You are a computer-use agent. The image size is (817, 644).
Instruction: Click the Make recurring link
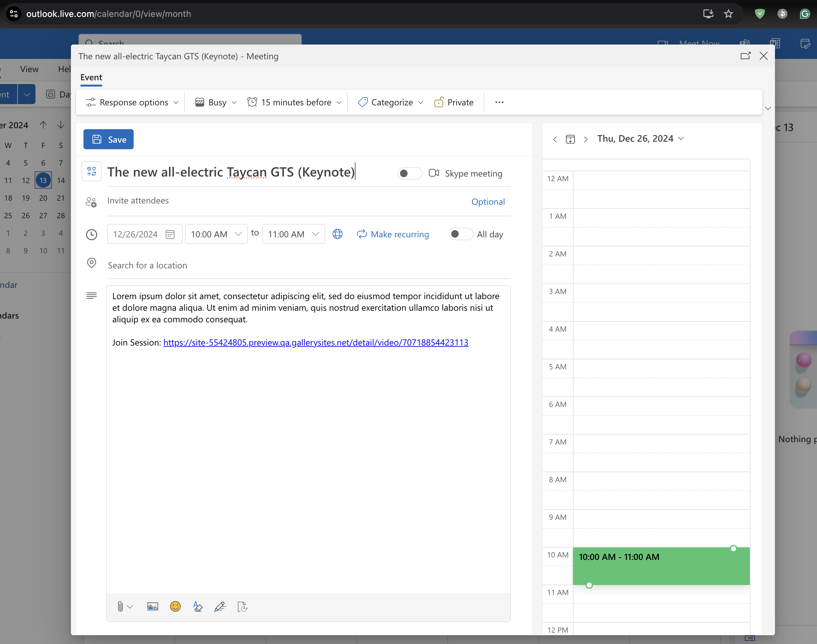[393, 234]
